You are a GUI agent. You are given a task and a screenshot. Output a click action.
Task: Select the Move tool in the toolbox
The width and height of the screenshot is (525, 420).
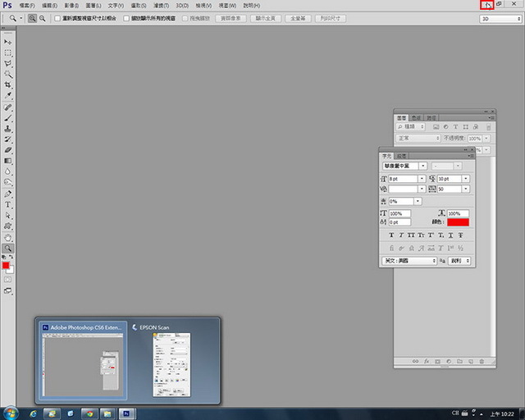point(8,41)
